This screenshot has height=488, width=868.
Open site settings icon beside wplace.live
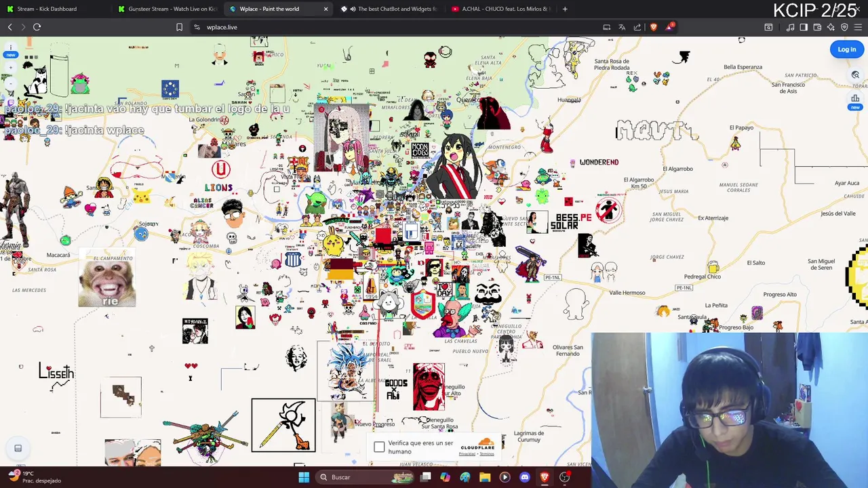[197, 27]
